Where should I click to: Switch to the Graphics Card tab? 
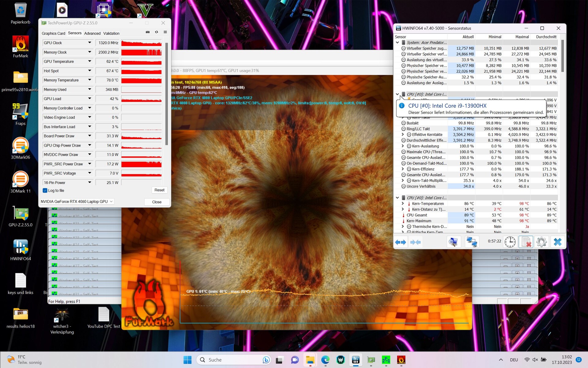(53, 33)
